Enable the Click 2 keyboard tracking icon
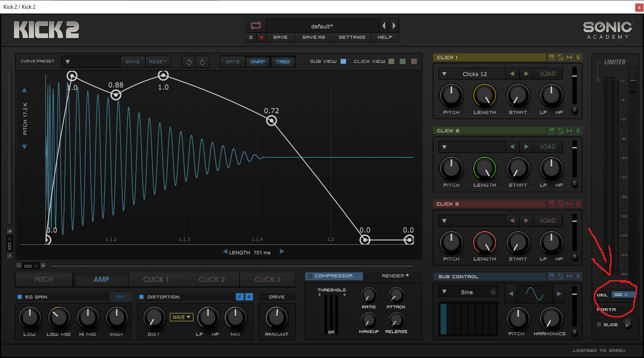 (x=551, y=131)
